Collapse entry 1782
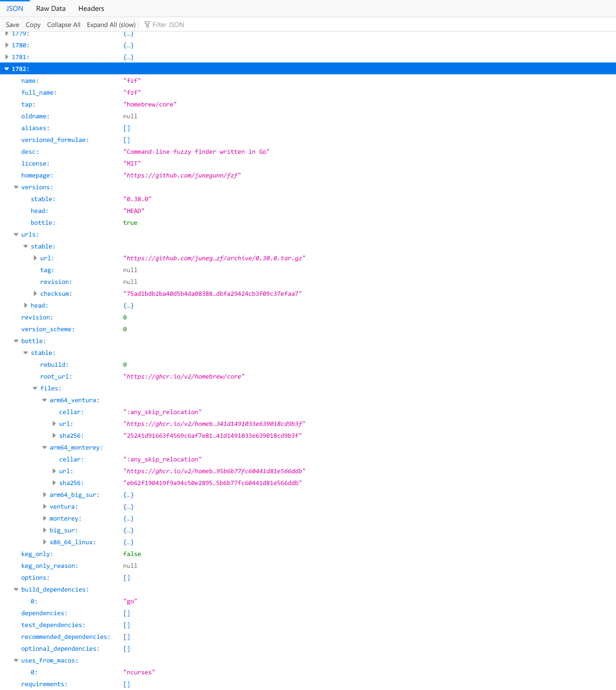 pos(7,69)
